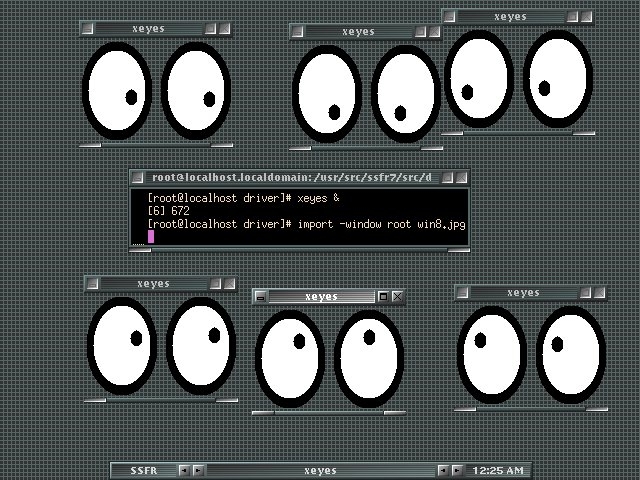Click the left arrow next to SSFR
Screen dimensions: 640x480
[184, 470]
